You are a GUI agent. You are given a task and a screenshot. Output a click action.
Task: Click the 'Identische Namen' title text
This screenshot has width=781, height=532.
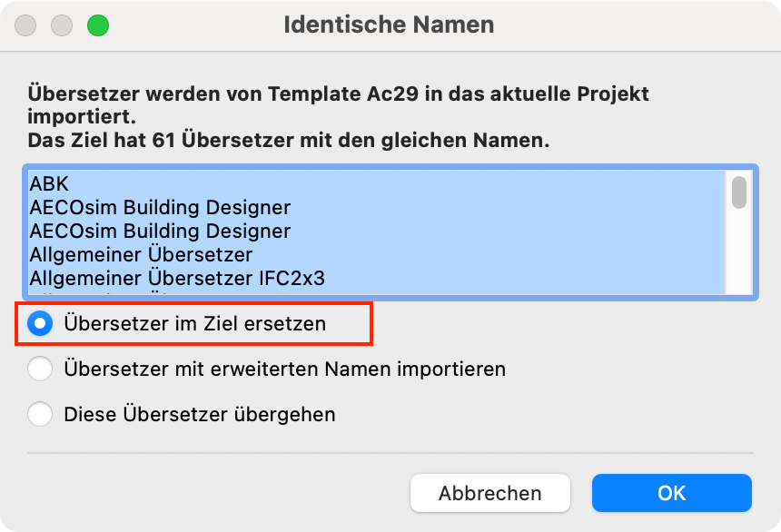click(x=390, y=25)
